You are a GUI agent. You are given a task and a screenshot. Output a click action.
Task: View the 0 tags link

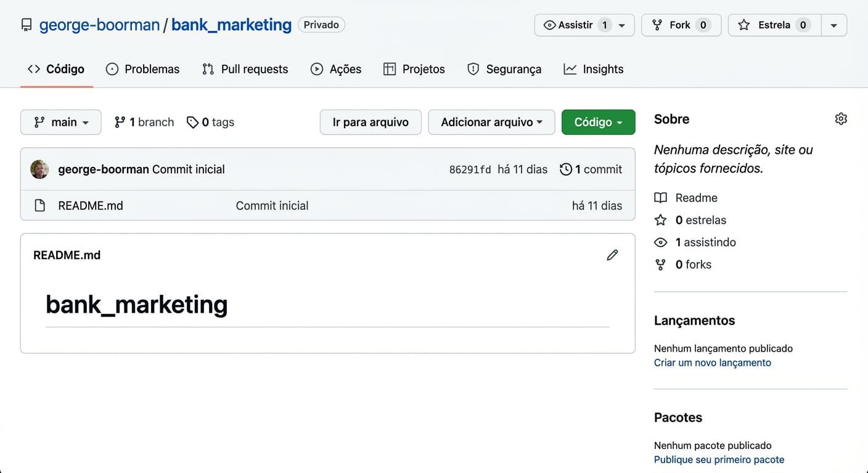210,122
